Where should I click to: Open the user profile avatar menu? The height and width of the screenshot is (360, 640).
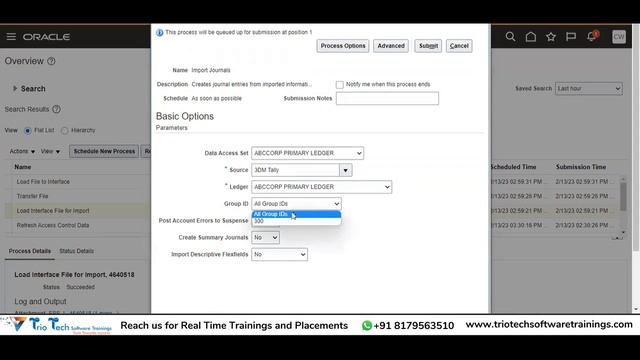tap(619, 37)
